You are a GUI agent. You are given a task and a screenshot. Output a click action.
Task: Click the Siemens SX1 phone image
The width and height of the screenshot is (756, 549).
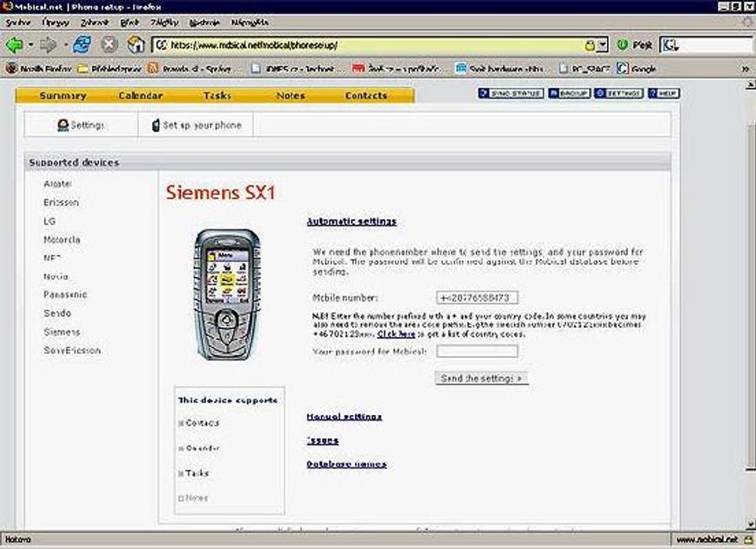point(227,295)
